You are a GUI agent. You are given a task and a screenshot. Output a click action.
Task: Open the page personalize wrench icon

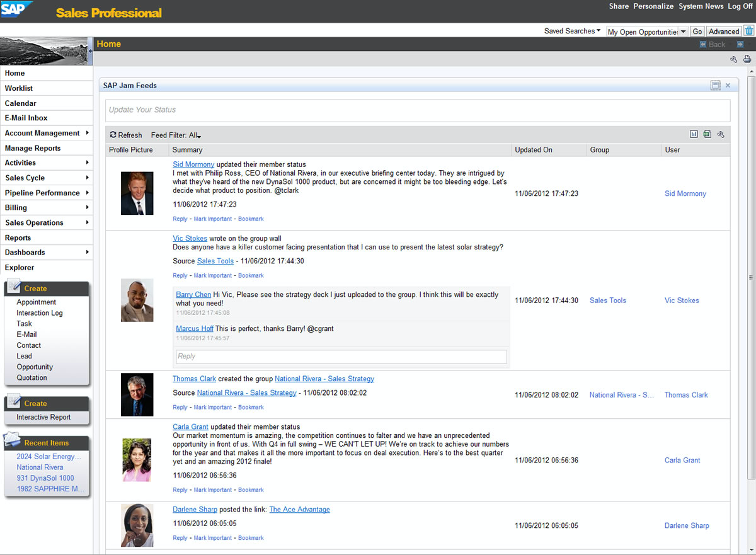(x=733, y=59)
